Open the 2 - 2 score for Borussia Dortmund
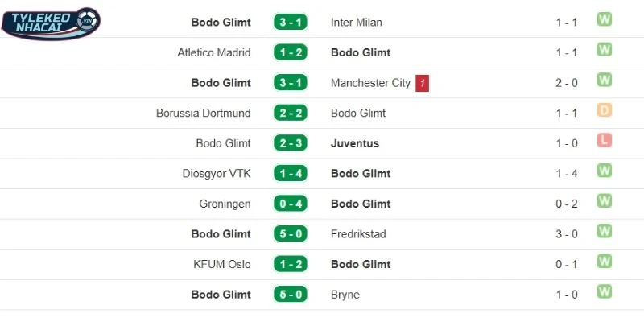Image resolution: width=644 pixels, height=322 pixels. (x=290, y=114)
